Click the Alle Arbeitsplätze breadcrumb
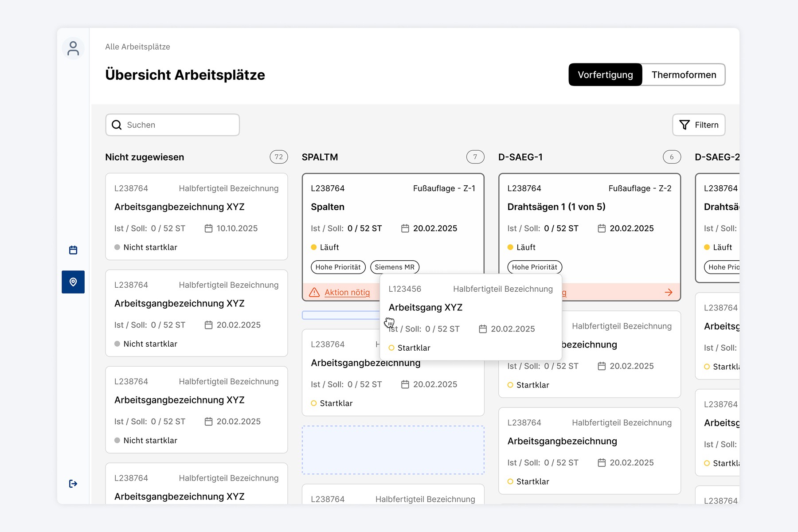Screen dimensions: 798x532 (x=137, y=47)
